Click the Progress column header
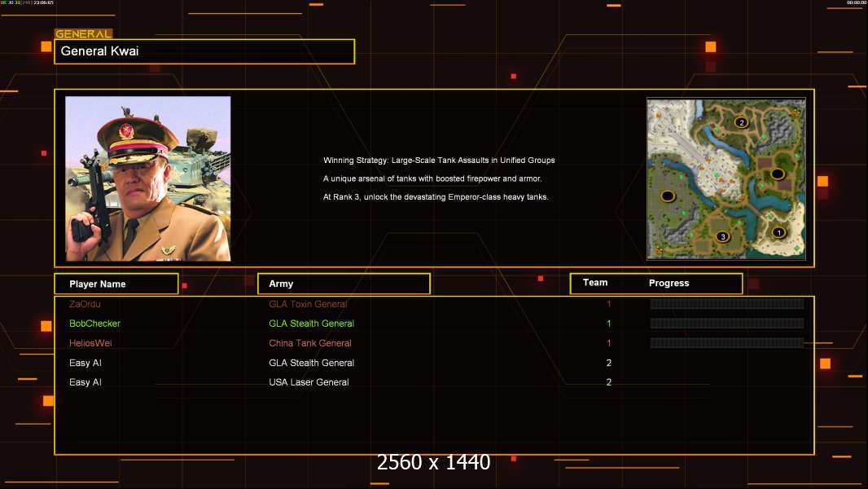This screenshot has height=489, width=868. tap(669, 283)
